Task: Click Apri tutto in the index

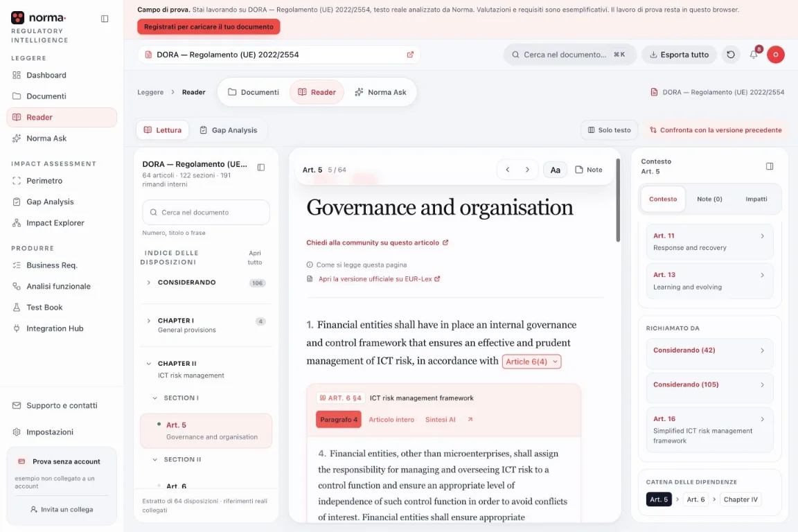Action: 255,258
